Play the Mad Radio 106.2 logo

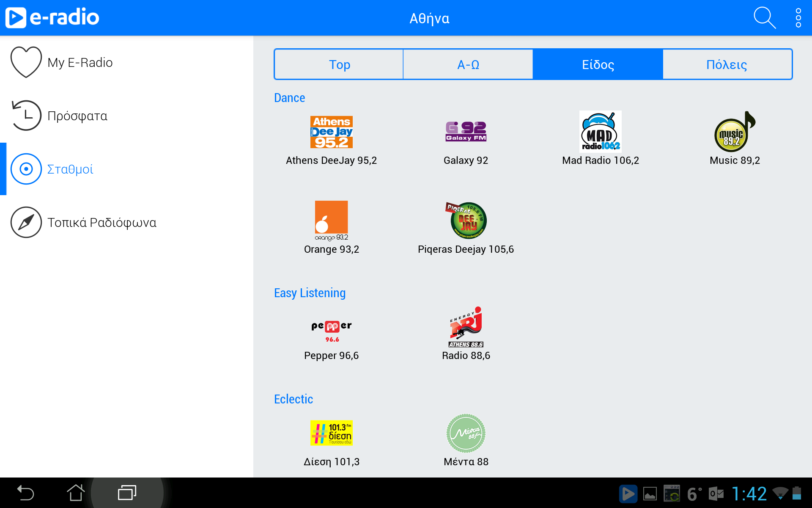point(601,132)
